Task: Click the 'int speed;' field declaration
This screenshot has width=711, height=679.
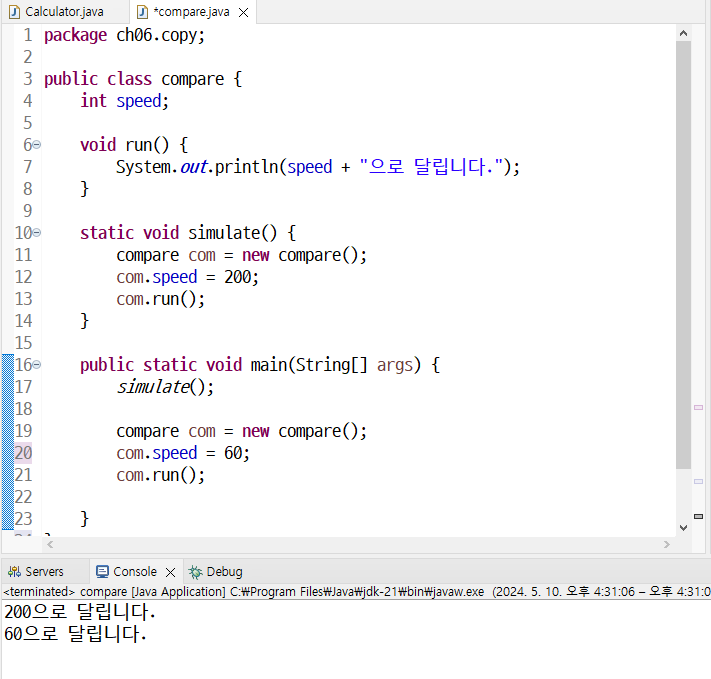Action: tap(124, 101)
